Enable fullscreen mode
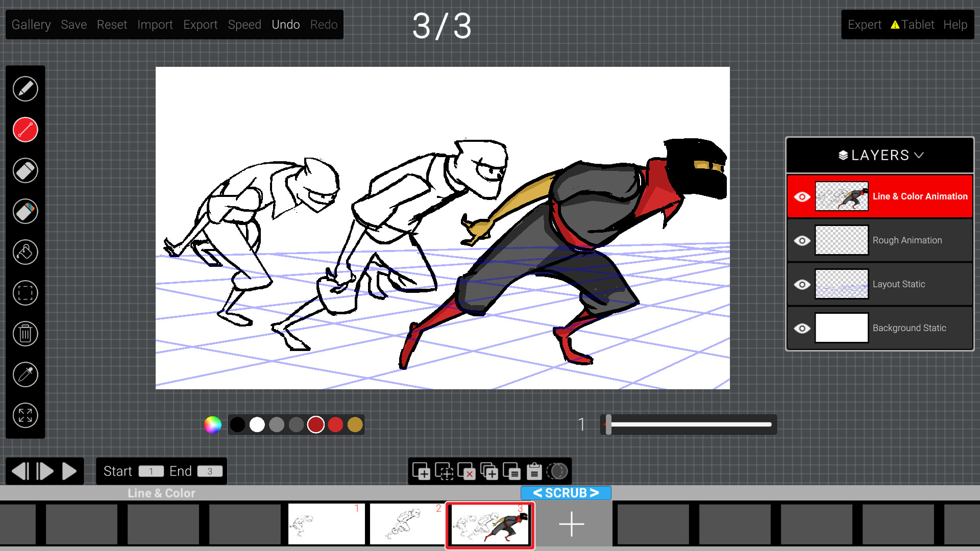 [25, 415]
